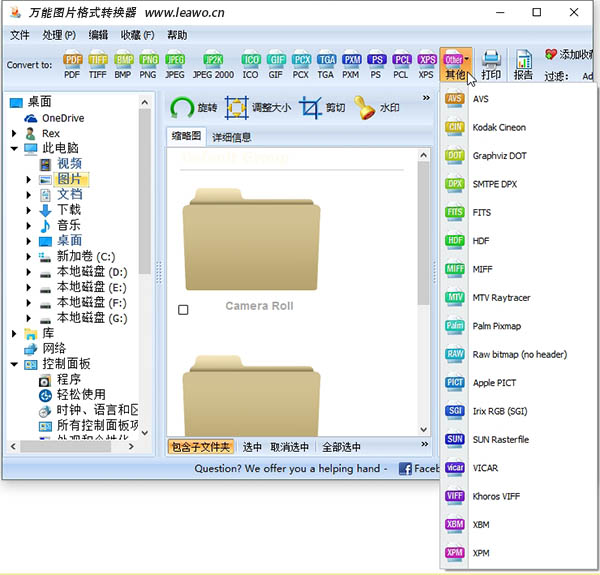
Task: Select the crop (剪切) tool
Action: tap(322, 108)
